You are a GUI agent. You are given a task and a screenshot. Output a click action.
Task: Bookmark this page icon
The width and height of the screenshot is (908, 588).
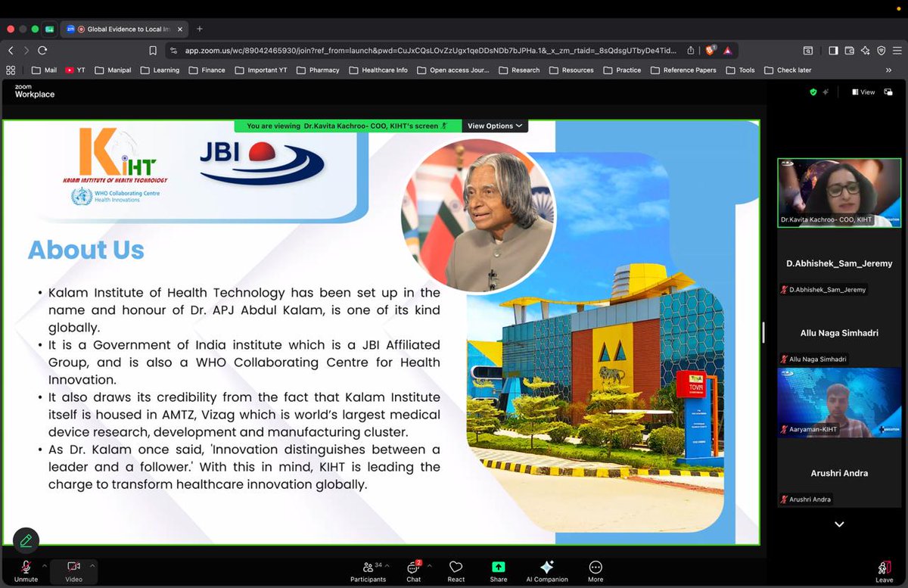click(x=153, y=50)
